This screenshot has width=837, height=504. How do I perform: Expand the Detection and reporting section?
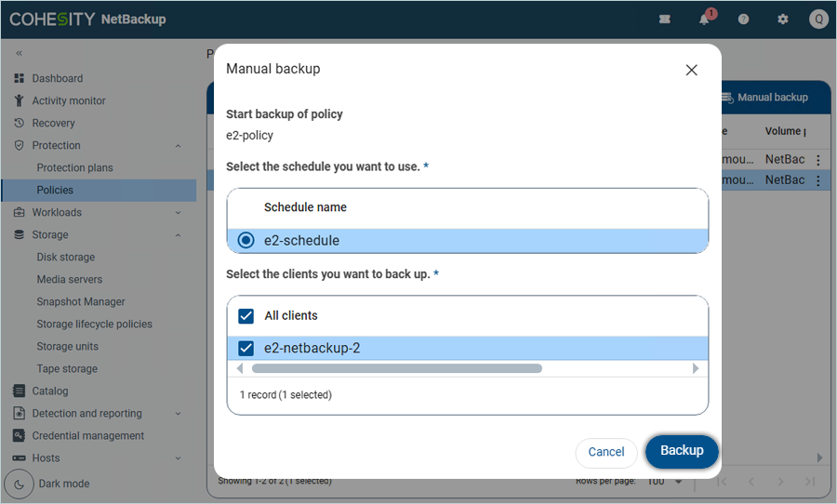point(178,414)
